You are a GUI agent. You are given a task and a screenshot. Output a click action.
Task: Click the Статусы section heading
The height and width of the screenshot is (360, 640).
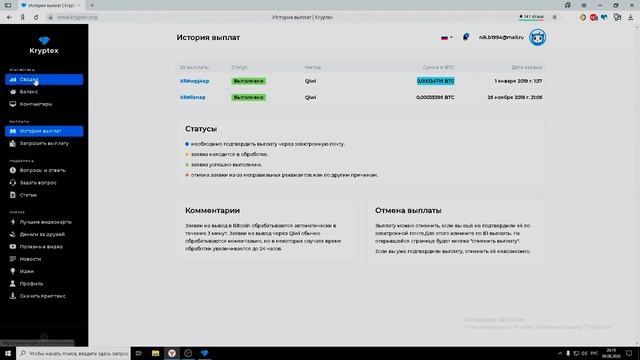pos(201,129)
